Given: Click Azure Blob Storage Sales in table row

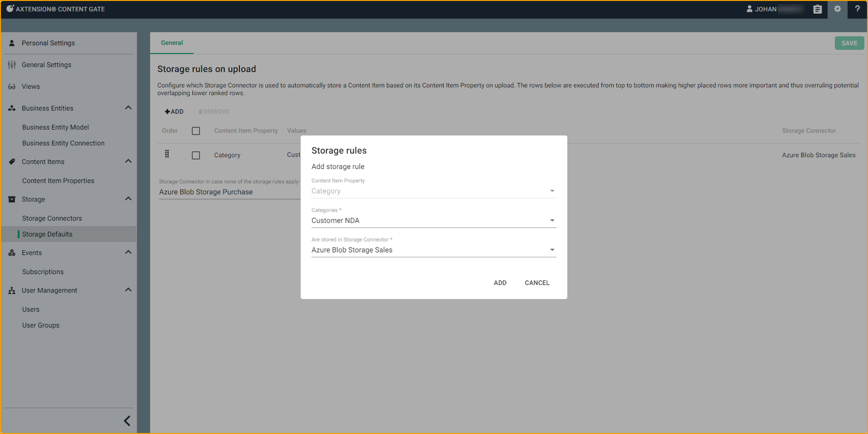Looking at the screenshot, I should coord(818,155).
